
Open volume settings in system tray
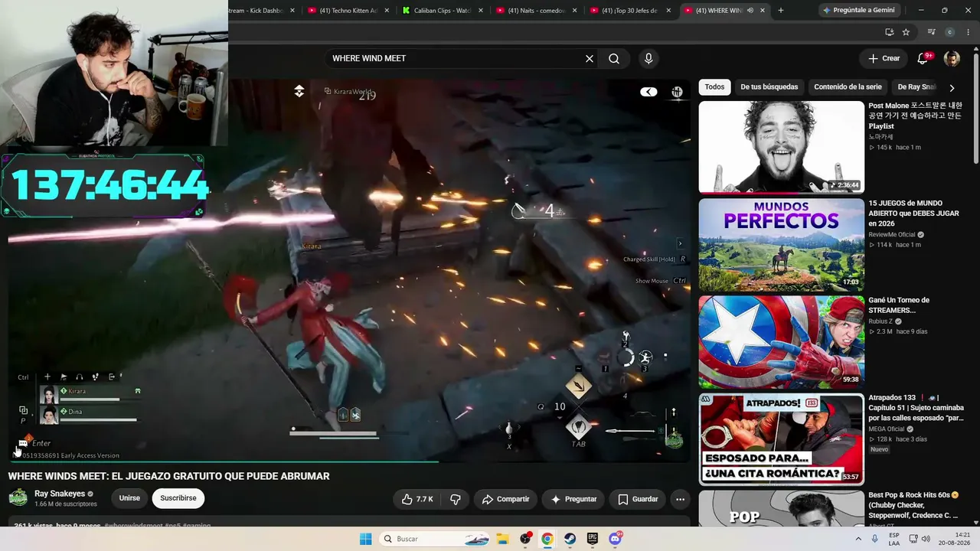pos(926,539)
